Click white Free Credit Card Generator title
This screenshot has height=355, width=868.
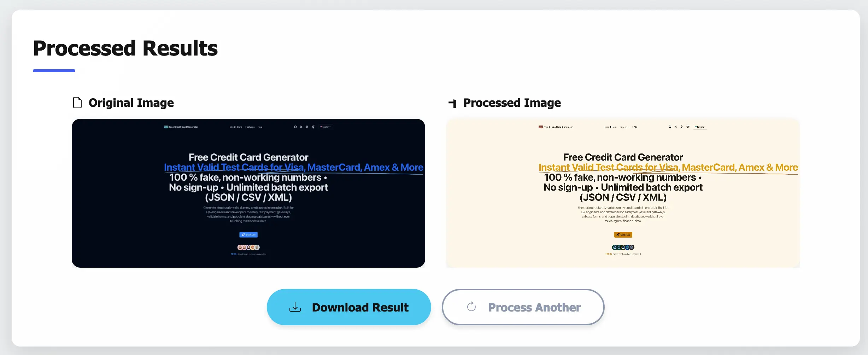point(248,157)
